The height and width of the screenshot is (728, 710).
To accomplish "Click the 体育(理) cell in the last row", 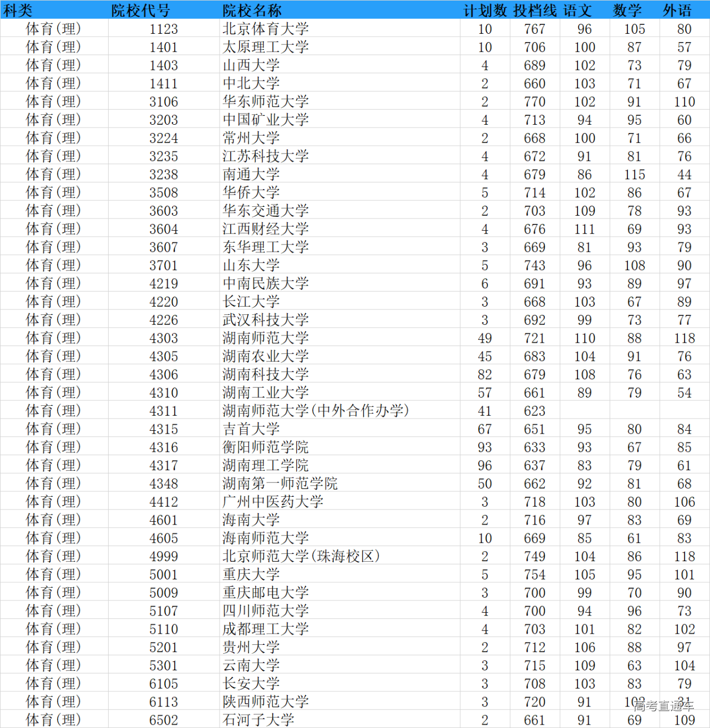I will 52,720.
